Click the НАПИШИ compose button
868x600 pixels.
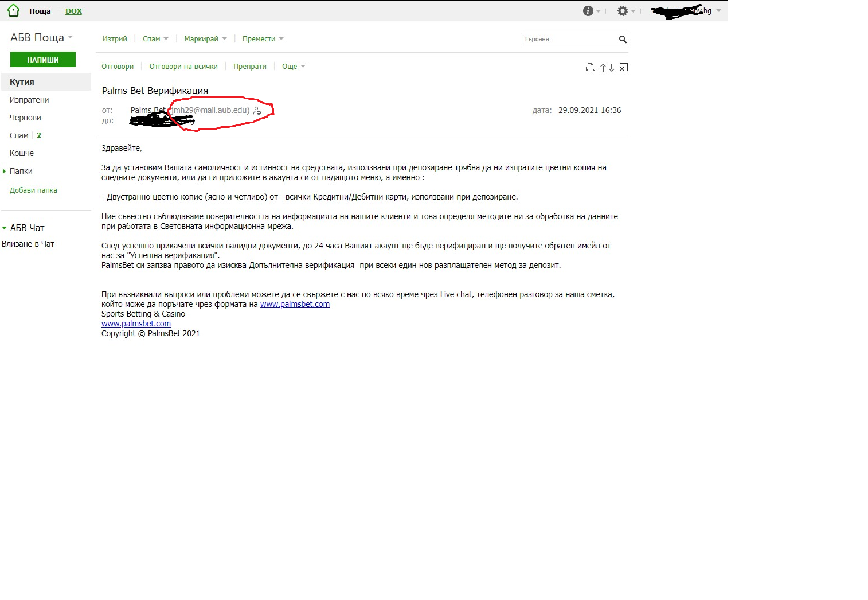click(43, 60)
